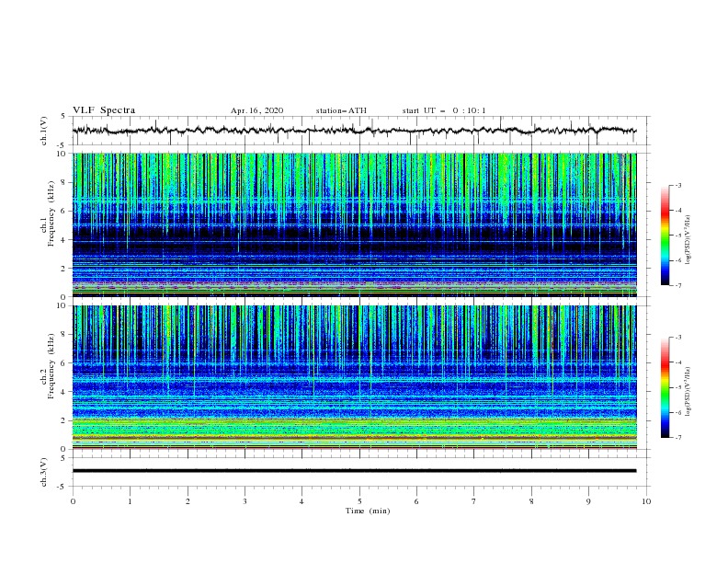The image size is (728, 563).
Task: Select the date text "Apr. 16, 2020"
Action: [x=256, y=110]
